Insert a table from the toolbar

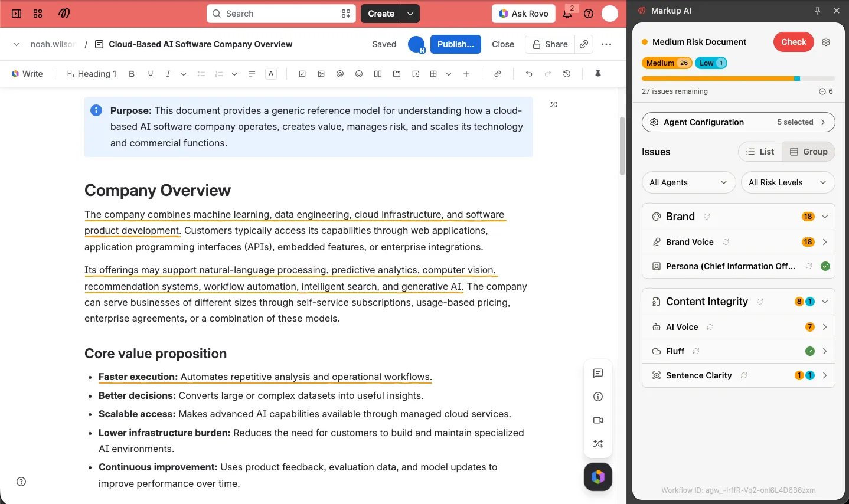pyautogui.click(x=433, y=74)
